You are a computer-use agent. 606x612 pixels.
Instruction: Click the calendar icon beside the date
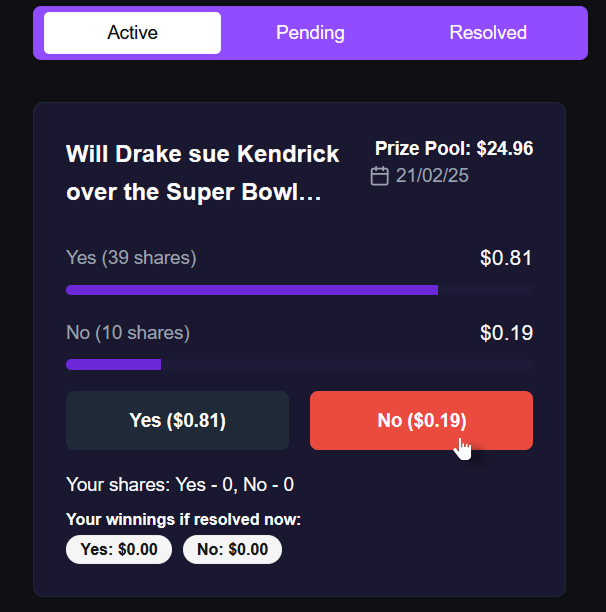click(x=379, y=176)
